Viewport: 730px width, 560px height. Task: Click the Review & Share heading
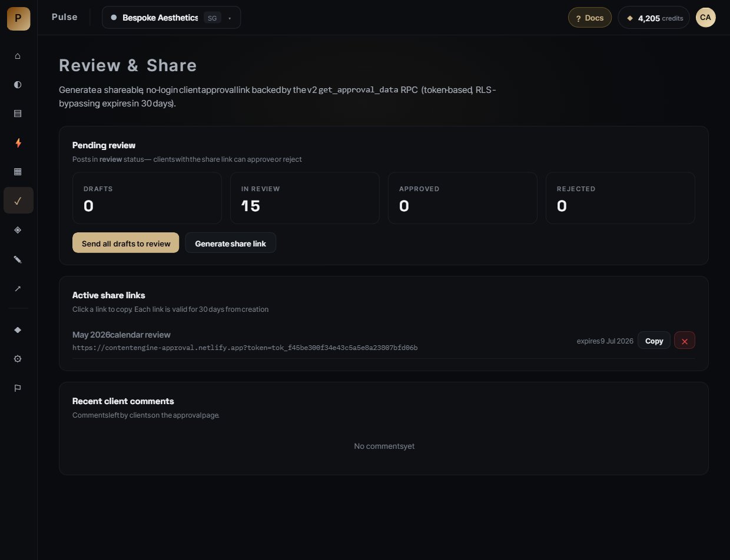pyautogui.click(x=128, y=65)
